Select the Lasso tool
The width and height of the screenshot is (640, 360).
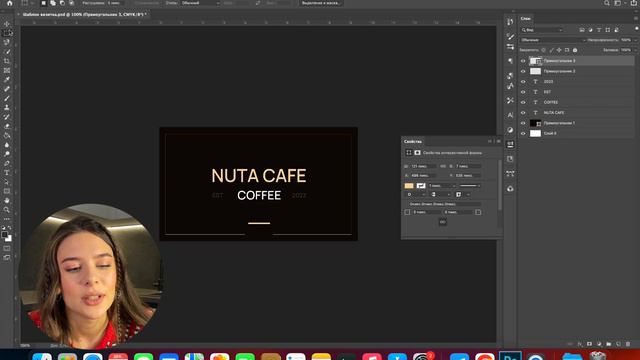coord(7,42)
